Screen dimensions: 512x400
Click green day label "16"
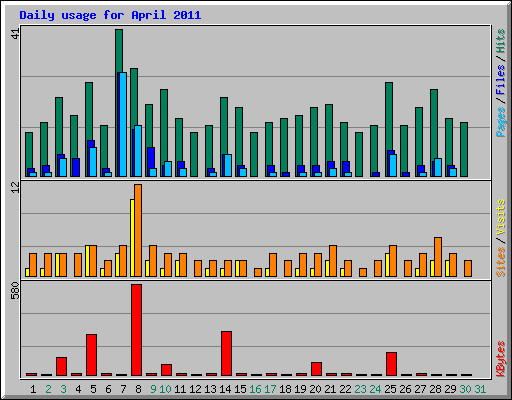coord(255,389)
